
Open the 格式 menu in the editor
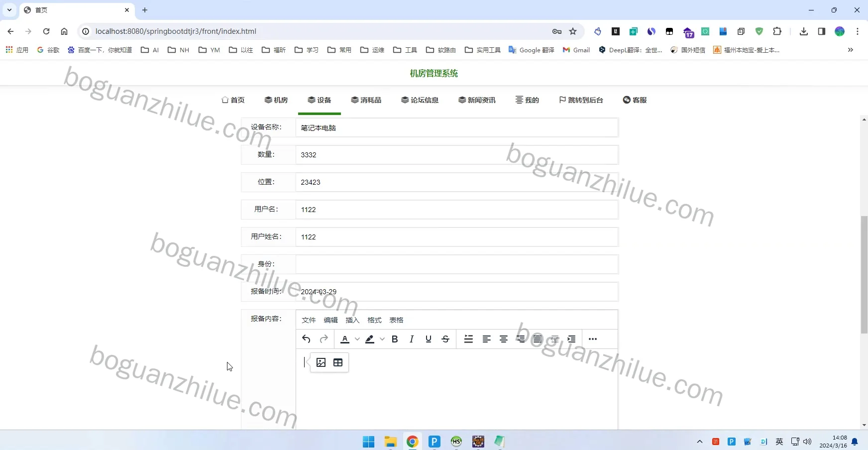pyautogui.click(x=374, y=320)
